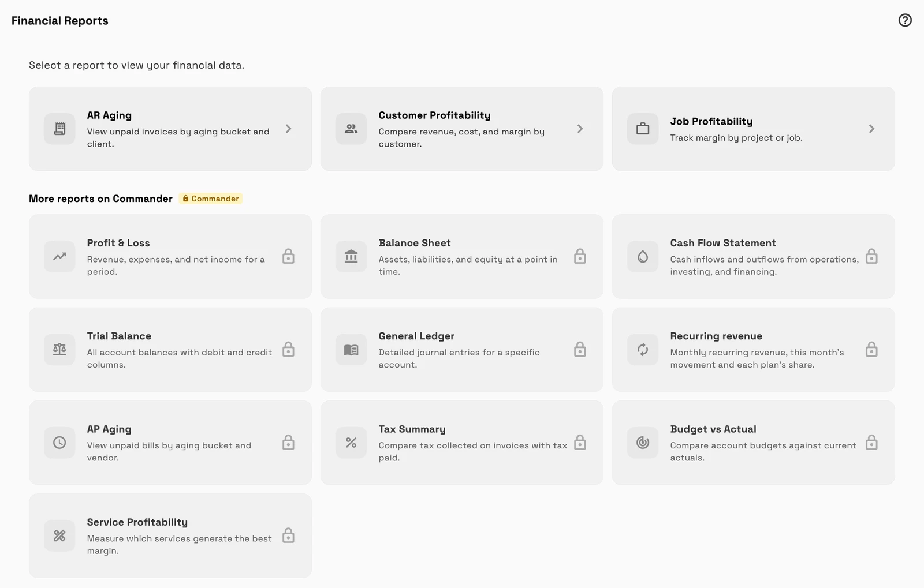924x588 pixels.
Task: Click the AP Aging clock icon
Action: pos(59,443)
